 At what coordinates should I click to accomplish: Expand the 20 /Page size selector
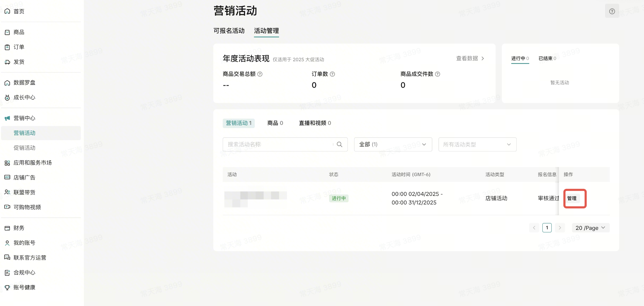[x=590, y=228]
